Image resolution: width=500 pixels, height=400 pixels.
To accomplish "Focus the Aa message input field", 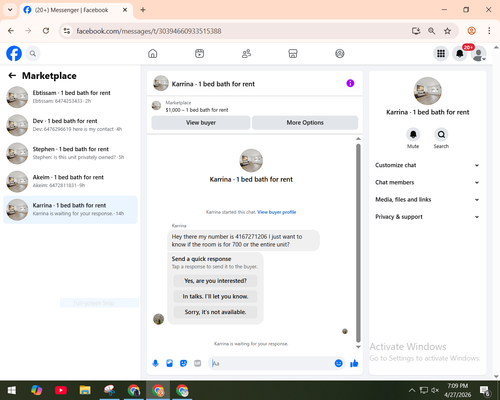I will click(272, 363).
